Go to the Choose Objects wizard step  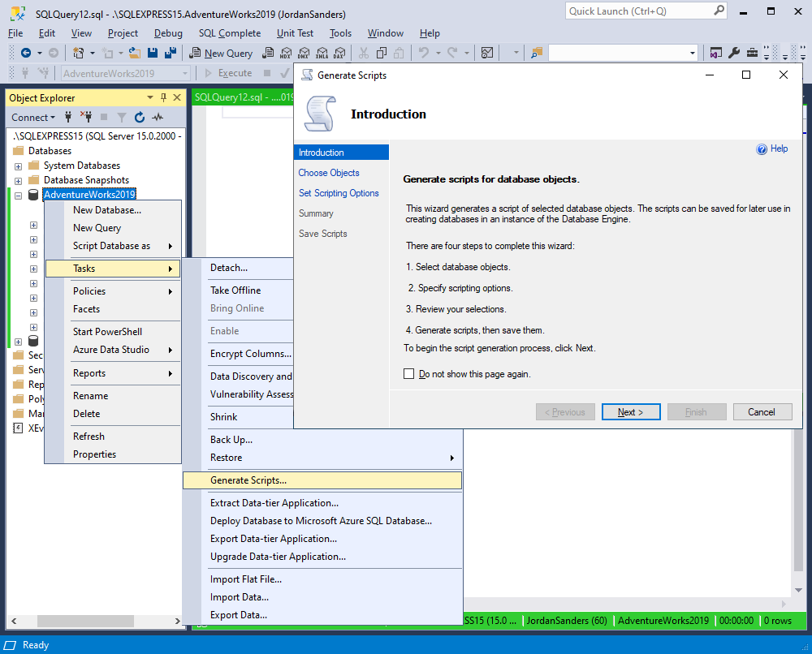click(329, 173)
